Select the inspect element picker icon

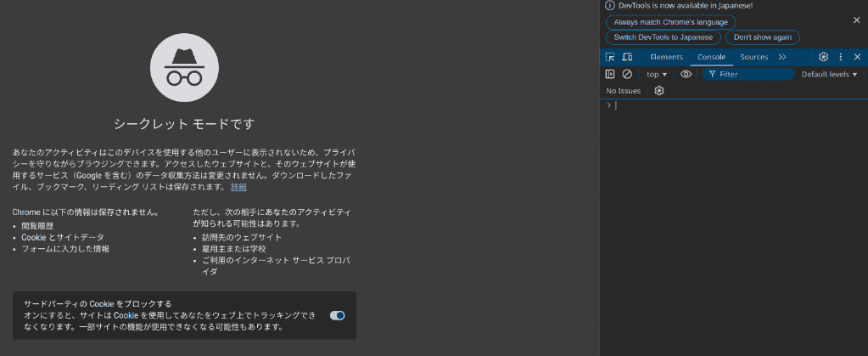[610, 57]
